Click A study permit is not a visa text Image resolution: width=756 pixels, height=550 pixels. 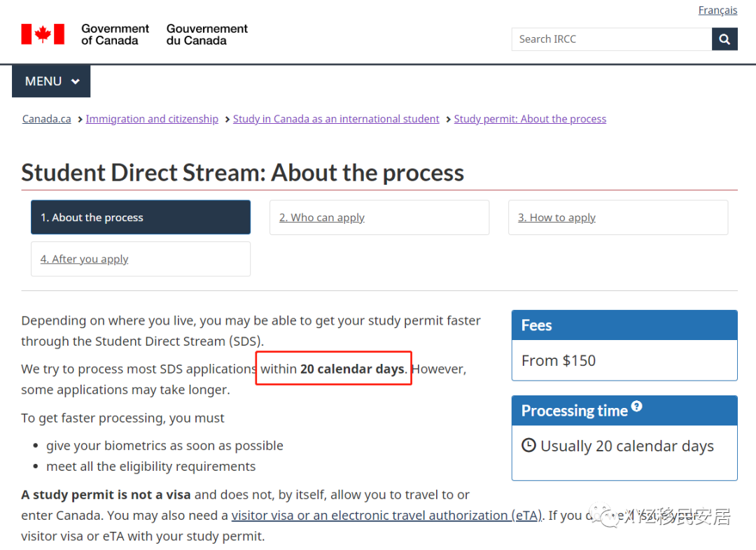click(x=106, y=495)
